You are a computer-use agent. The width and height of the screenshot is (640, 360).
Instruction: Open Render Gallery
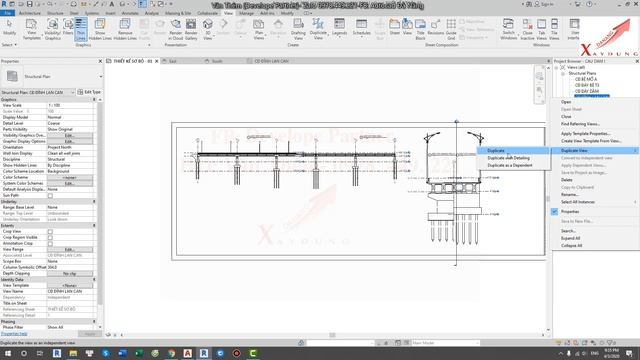click(191, 29)
